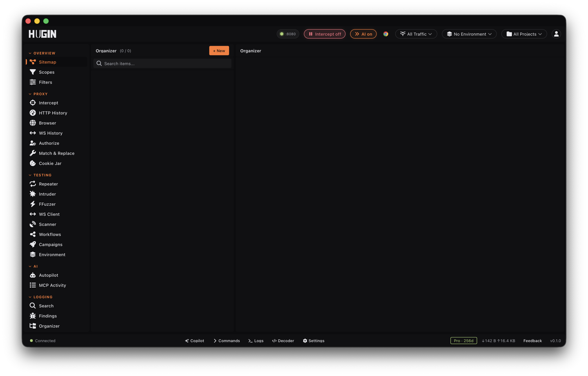Image resolution: width=588 pixels, height=376 pixels.
Task: Toggle the Intercept off button
Action: tap(325, 34)
